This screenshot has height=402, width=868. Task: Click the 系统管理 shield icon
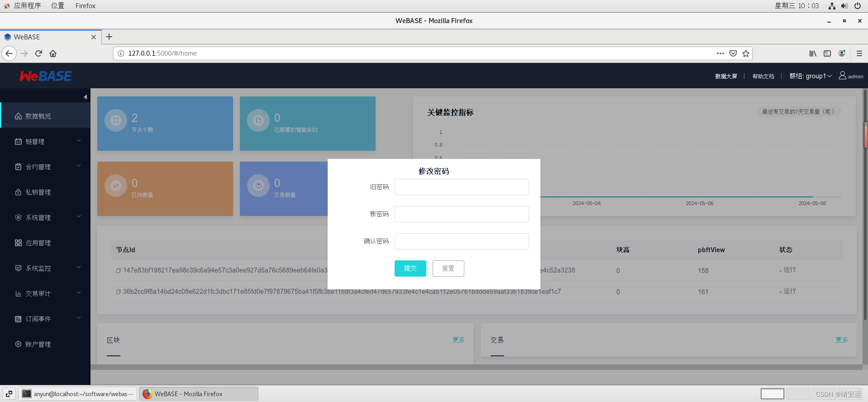click(x=18, y=218)
